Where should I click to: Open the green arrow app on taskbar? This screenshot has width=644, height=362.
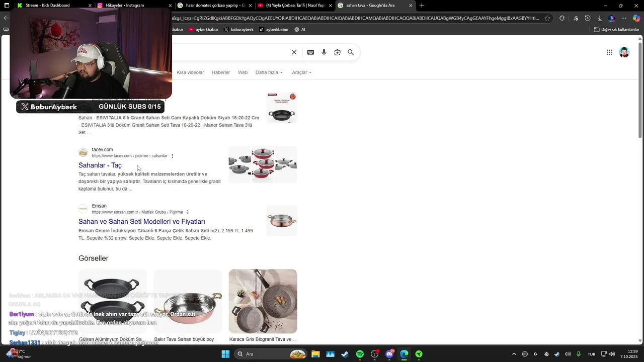point(419,354)
